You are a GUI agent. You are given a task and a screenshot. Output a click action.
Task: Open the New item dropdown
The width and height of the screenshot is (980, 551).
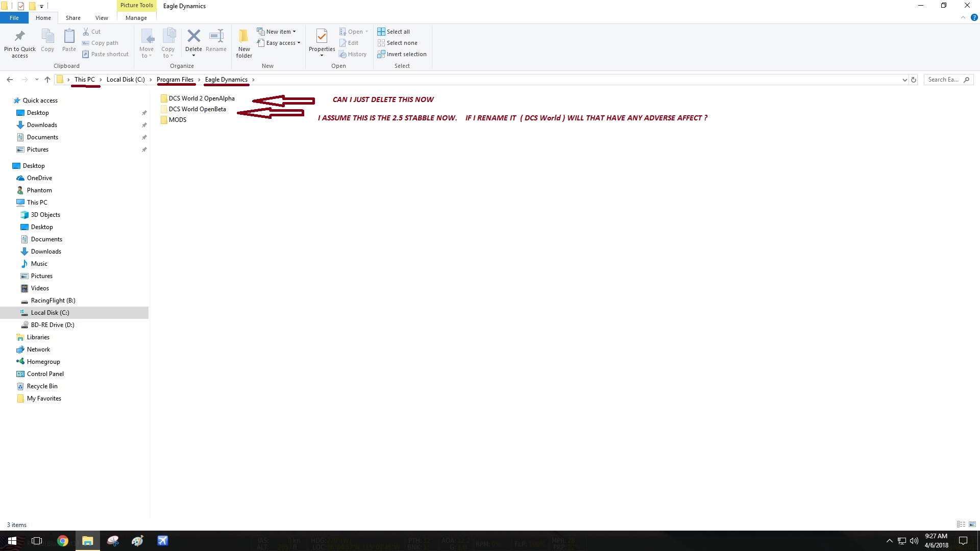(x=276, y=32)
